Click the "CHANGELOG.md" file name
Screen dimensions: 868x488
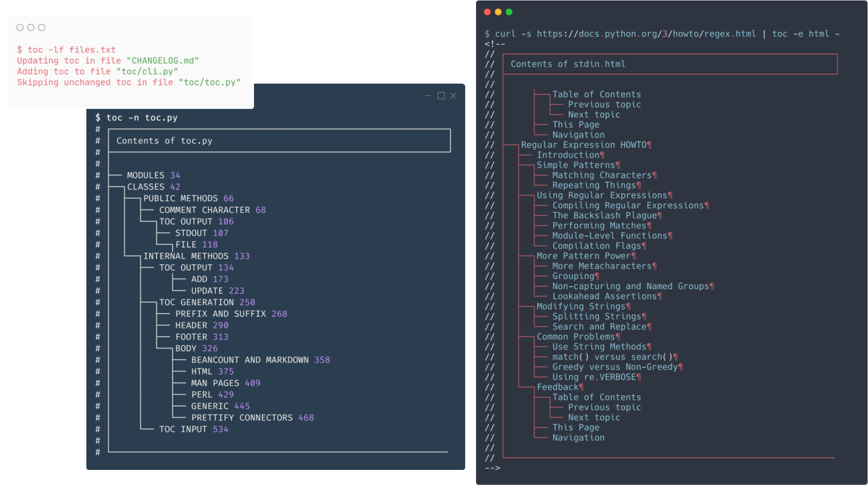point(163,61)
